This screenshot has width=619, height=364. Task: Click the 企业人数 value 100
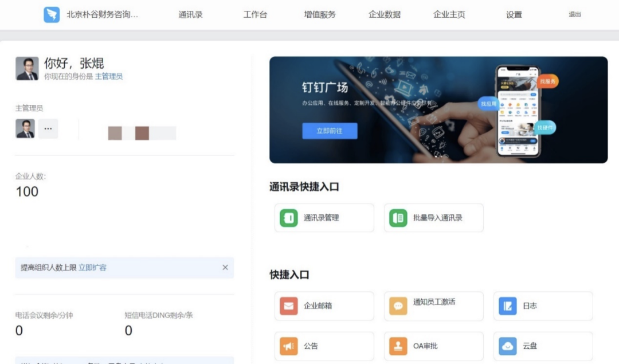tap(27, 192)
